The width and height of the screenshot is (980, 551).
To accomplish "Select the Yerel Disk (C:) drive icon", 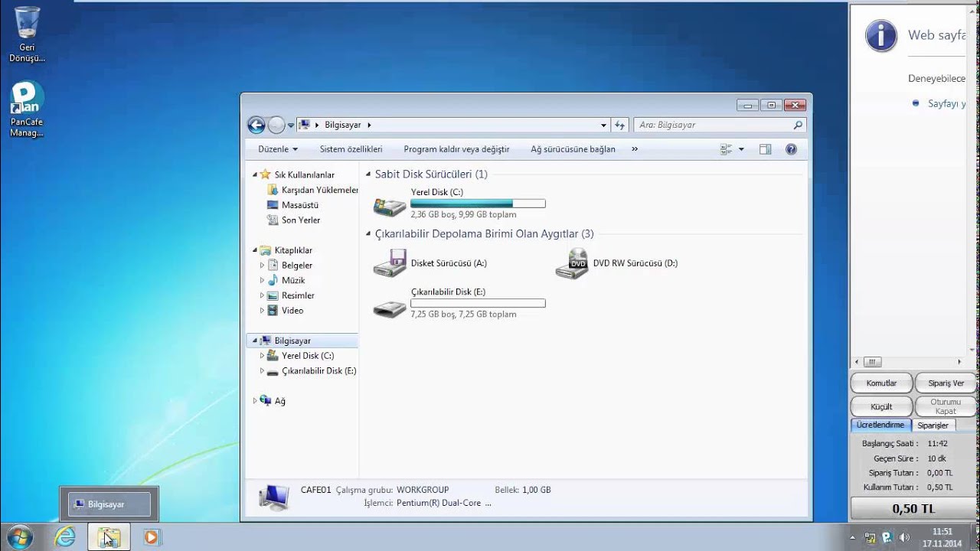I will tap(390, 205).
